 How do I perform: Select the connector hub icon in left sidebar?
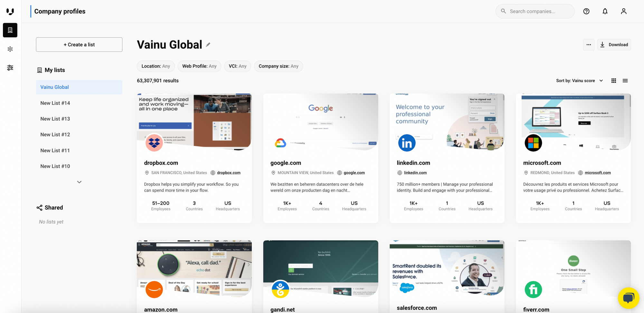10,49
